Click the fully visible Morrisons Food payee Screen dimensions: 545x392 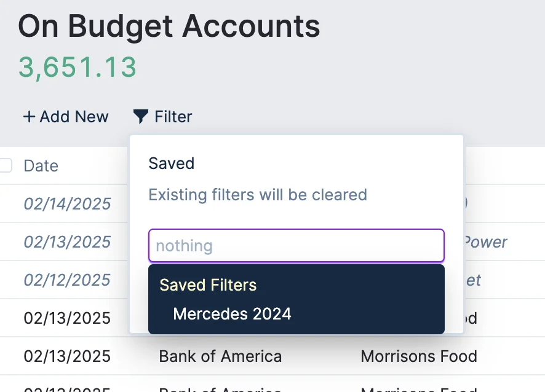point(419,356)
